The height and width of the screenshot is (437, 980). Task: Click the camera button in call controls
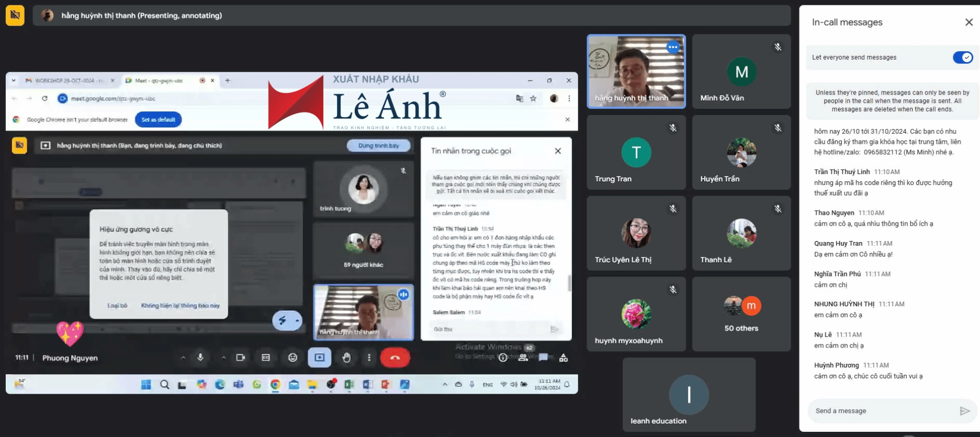coord(240,358)
